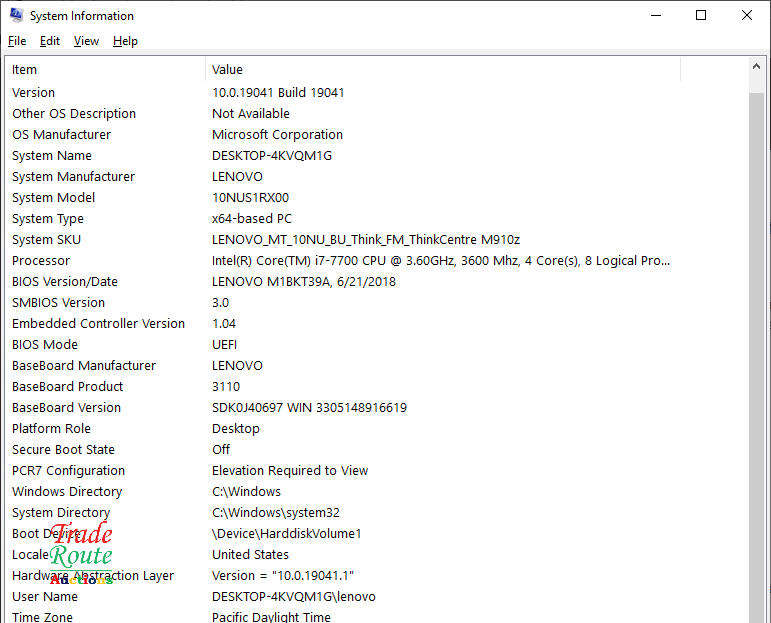
Task: Open the Help menu
Action: 125,41
